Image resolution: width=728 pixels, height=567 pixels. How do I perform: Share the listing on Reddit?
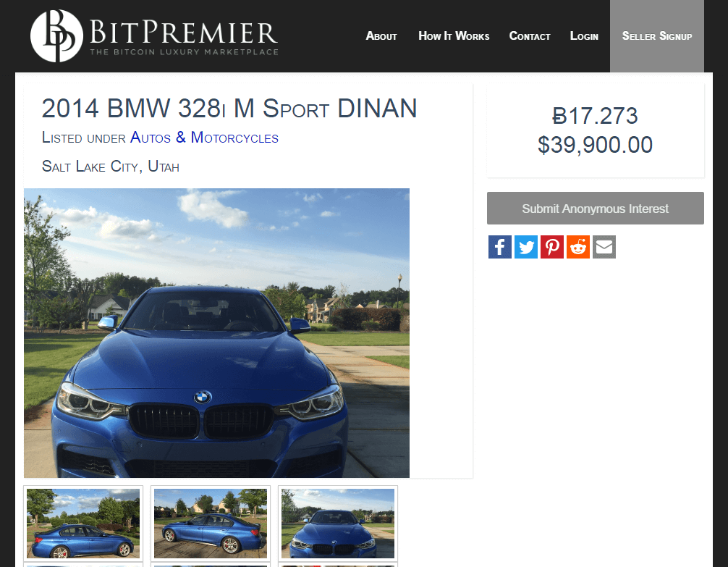(x=577, y=247)
